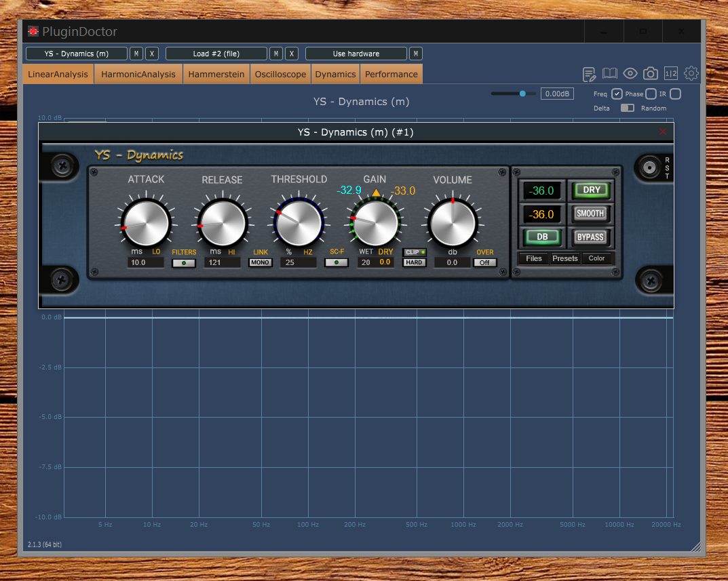
Task: Click the orange HZ label under Threshold
Action: tap(308, 252)
